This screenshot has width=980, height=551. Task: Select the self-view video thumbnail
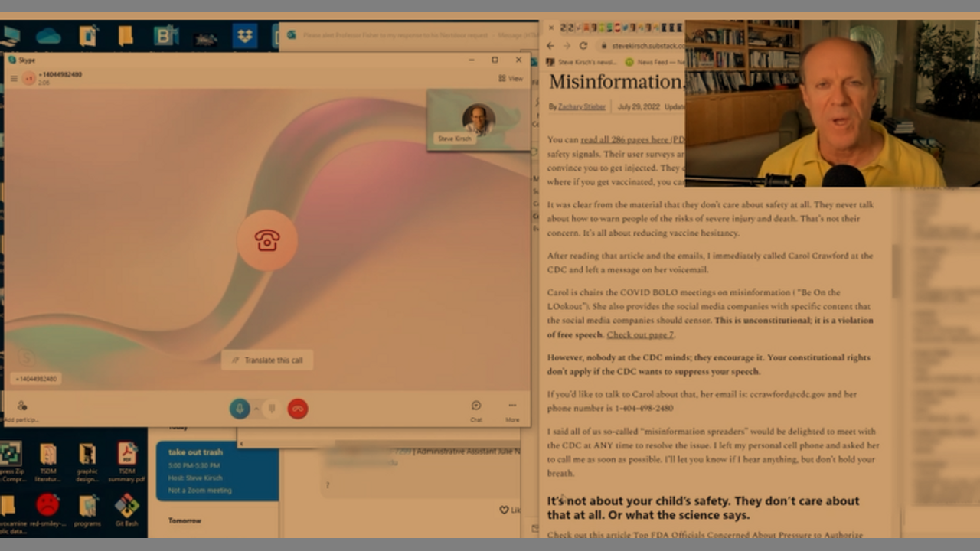478,120
